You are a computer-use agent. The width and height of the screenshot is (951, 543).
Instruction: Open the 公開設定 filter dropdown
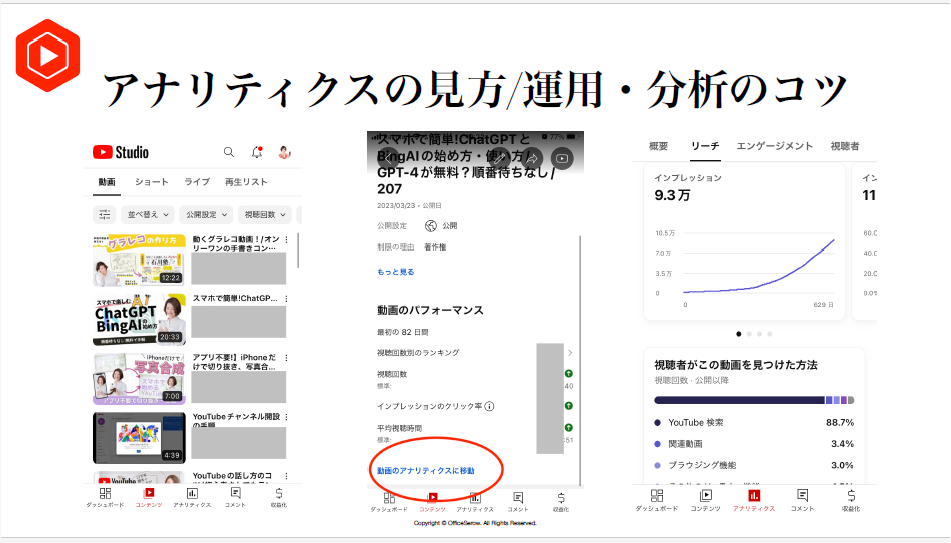pos(206,214)
